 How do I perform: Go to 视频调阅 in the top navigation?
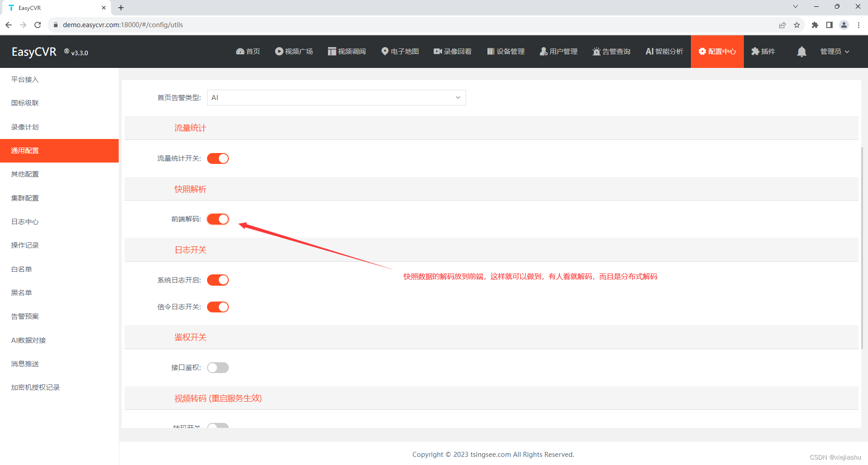tap(347, 52)
